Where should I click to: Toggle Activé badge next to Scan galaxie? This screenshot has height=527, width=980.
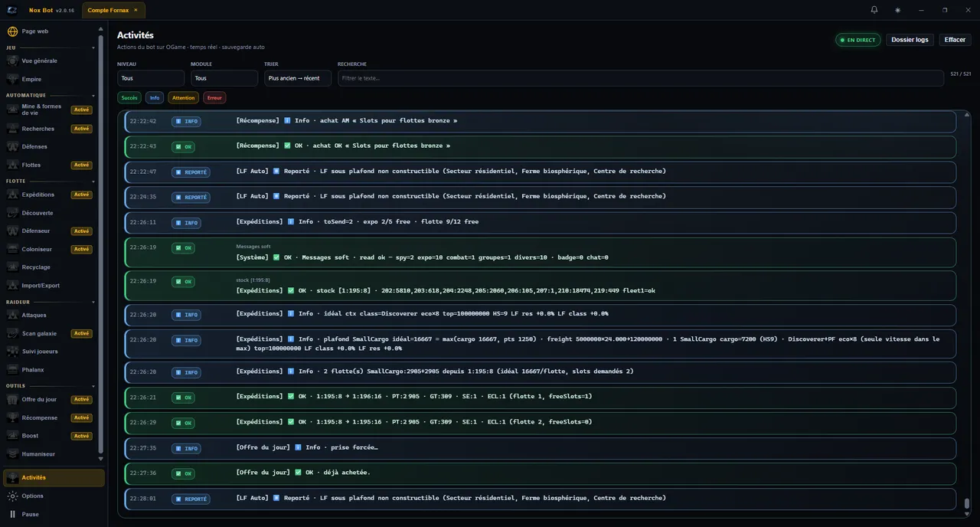coord(81,333)
